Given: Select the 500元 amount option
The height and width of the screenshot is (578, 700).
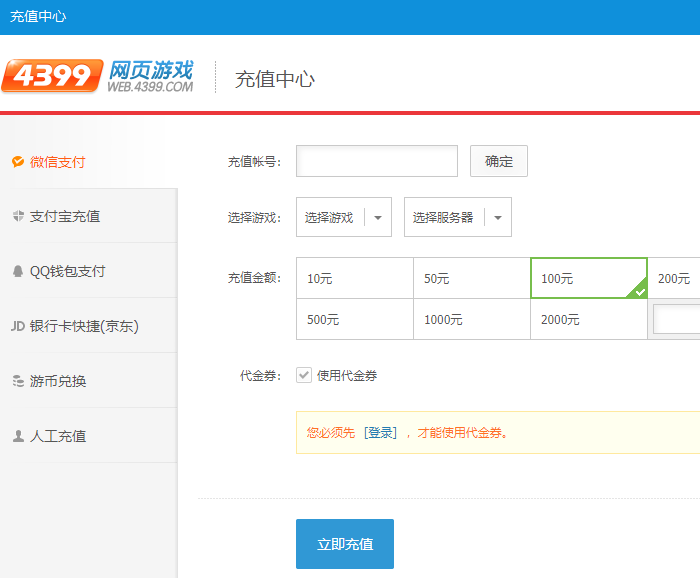Looking at the screenshot, I should click(355, 319).
